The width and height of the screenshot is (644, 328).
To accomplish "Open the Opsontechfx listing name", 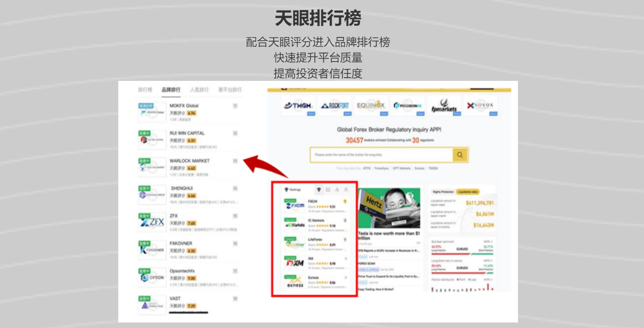I will [182, 271].
